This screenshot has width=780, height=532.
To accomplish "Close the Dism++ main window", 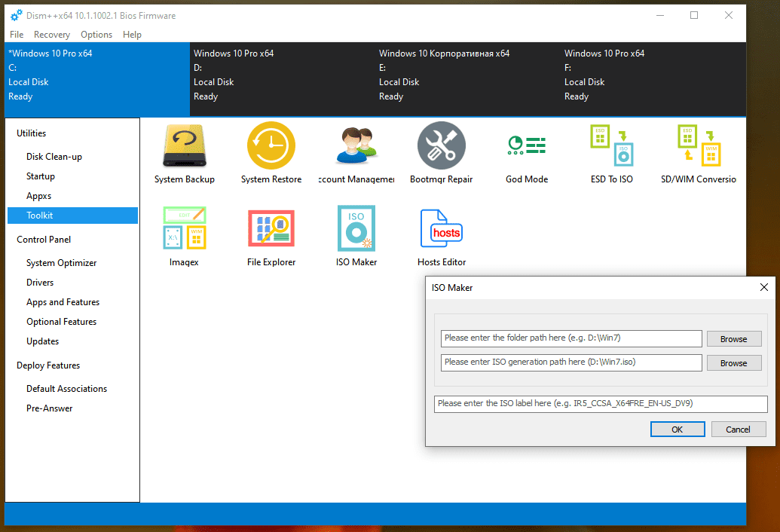I will pyautogui.click(x=728, y=15).
